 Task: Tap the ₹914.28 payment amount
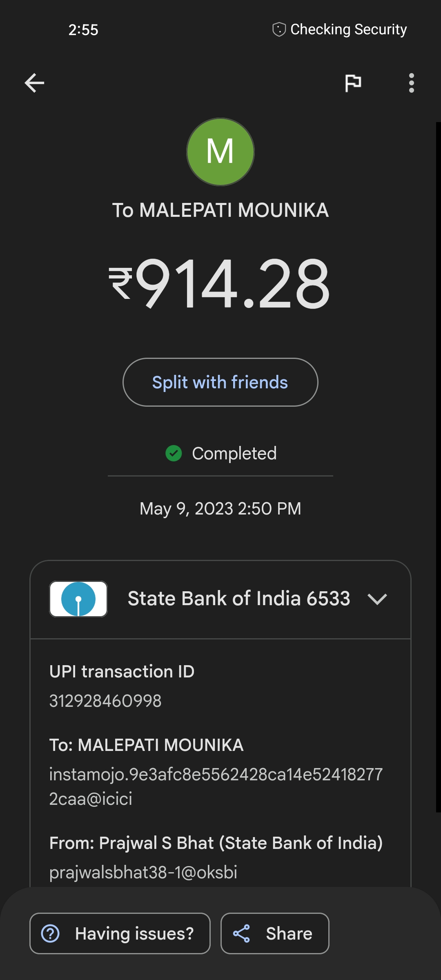coord(220,283)
